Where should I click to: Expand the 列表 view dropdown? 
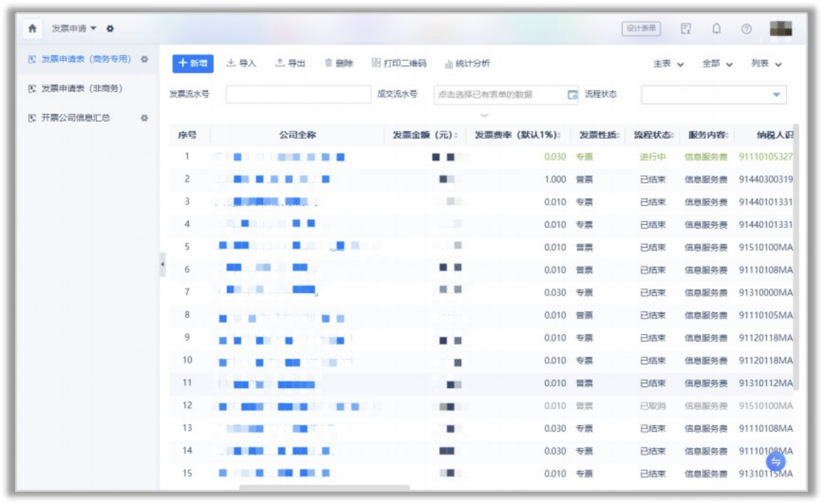766,64
